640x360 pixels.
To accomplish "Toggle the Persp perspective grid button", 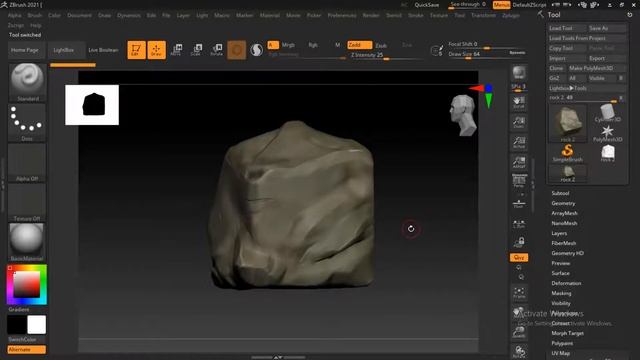I will coord(519,180).
